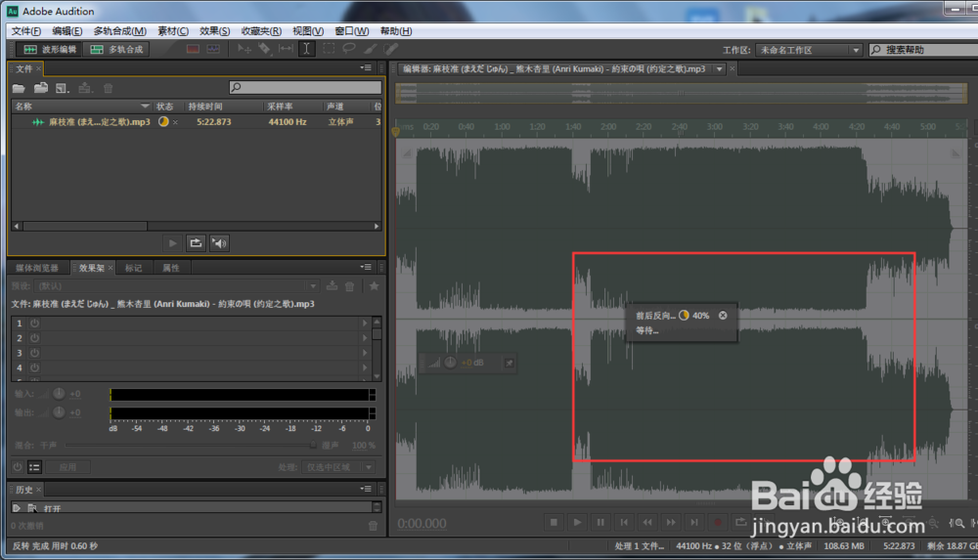Select the Time Selection tool
The image size is (978, 560).
pyautogui.click(x=306, y=49)
